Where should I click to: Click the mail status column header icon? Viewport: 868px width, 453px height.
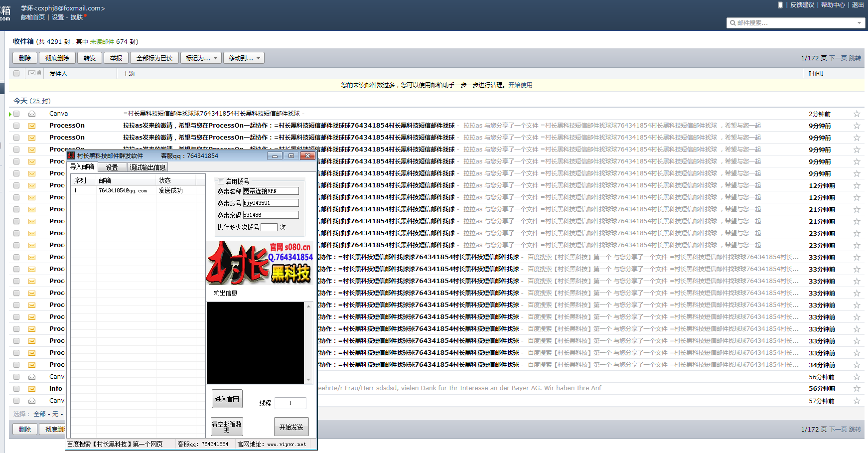point(32,73)
